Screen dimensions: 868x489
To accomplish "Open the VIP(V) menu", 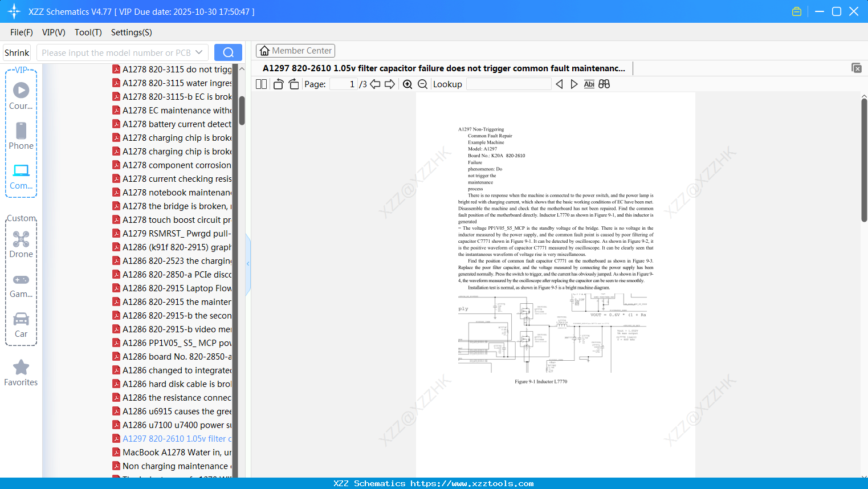I will tap(54, 32).
